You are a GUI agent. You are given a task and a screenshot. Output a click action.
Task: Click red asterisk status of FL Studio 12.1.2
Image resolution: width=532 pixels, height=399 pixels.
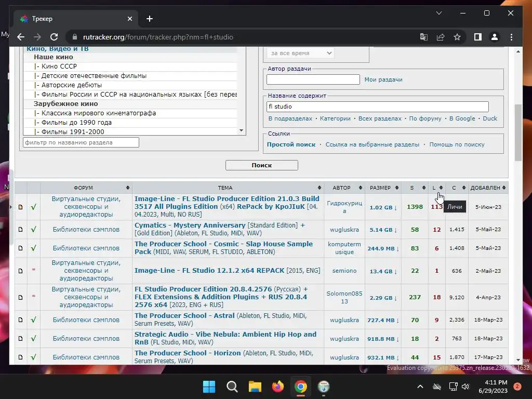click(34, 270)
